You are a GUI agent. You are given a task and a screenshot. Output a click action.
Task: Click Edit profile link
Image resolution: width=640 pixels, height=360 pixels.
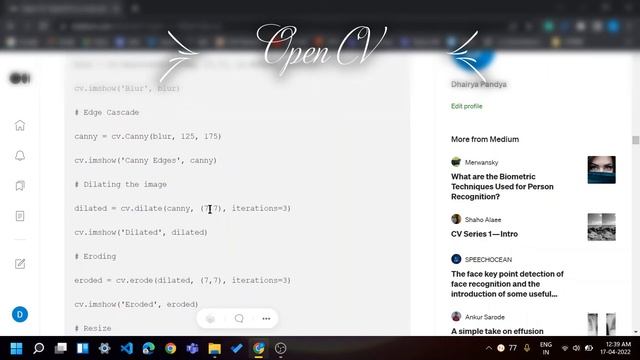[x=467, y=106]
